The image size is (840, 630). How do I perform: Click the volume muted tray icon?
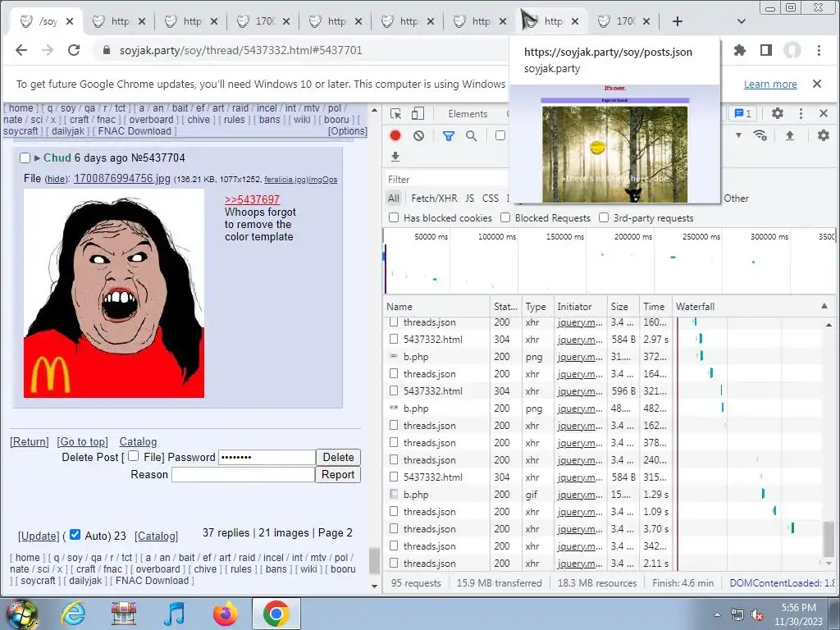[x=757, y=615]
